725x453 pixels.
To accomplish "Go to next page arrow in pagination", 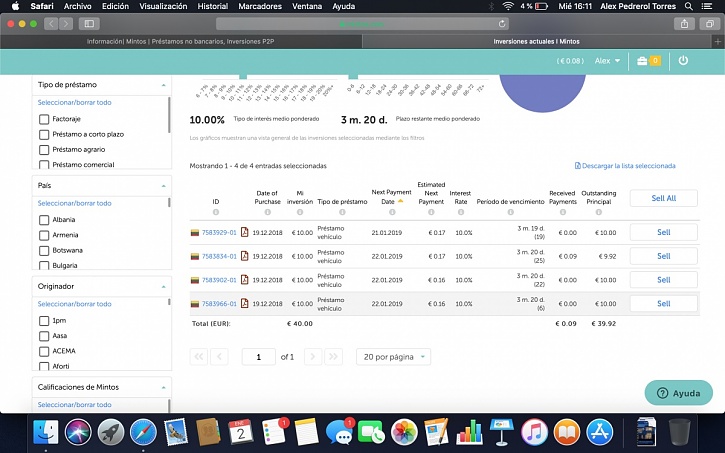I will tap(313, 357).
